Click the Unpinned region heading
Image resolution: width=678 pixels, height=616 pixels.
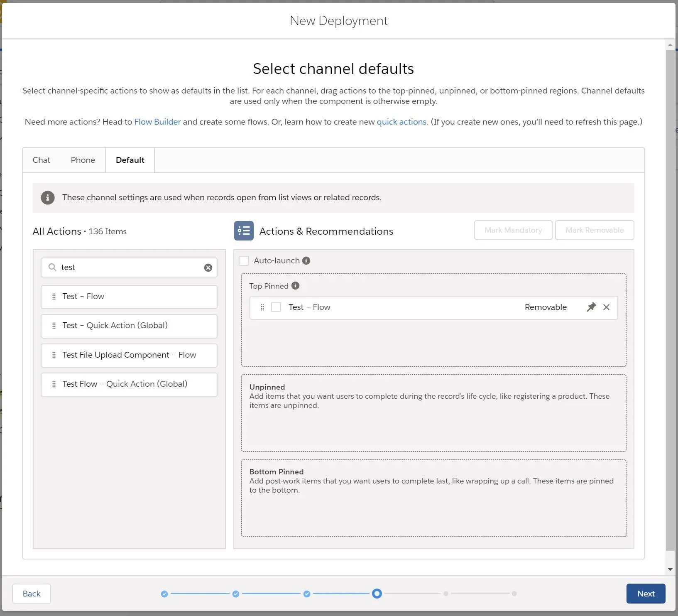tap(267, 387)
